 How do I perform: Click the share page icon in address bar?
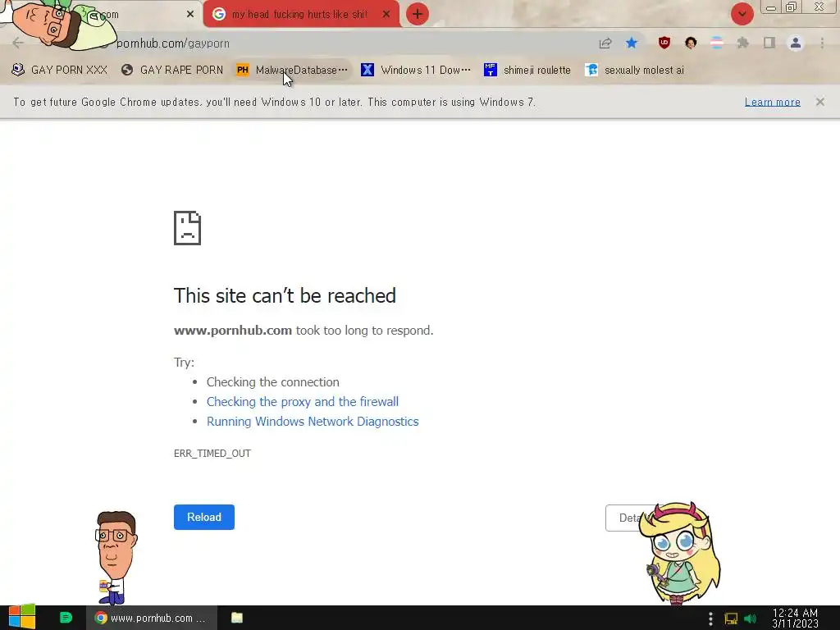[605, 43]
